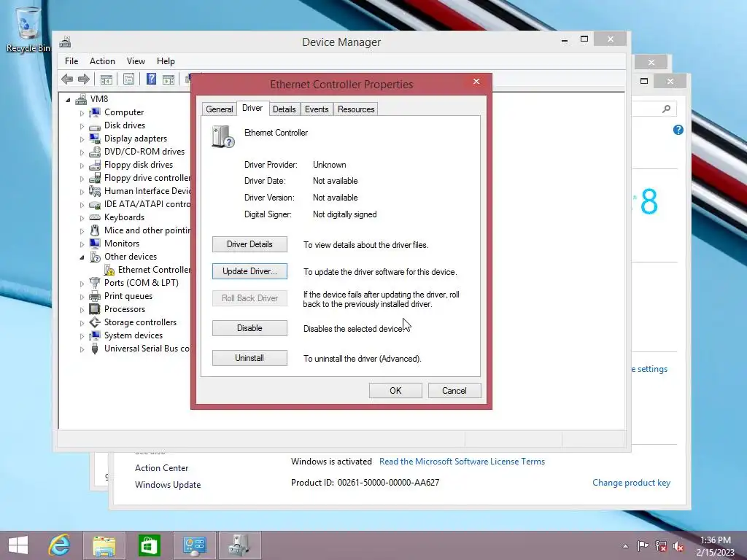Open the Recycle Bin desktop icon
Screen dimensions: 747x560
pyautogui.click(x=28, y=28)
